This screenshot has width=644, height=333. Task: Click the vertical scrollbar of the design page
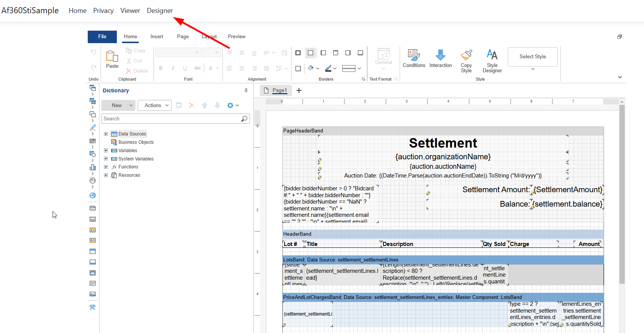pyautogui.click(x=622, y=195)
